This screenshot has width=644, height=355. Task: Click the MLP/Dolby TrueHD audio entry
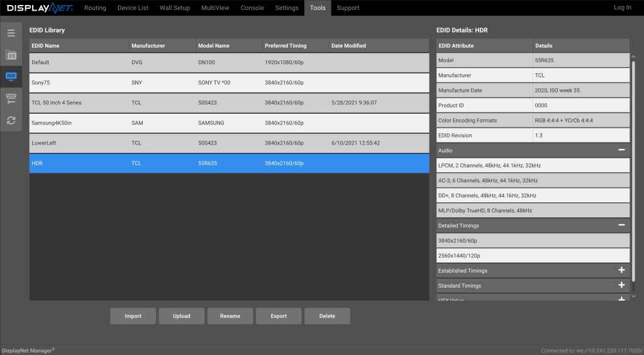coord(533,210)
